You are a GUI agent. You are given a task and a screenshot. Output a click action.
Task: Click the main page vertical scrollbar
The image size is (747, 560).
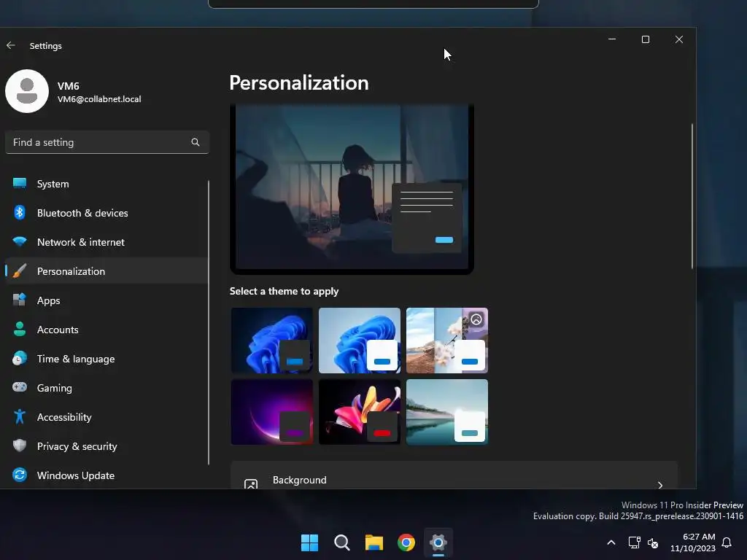pyautogui.click(x=692, y=195)
